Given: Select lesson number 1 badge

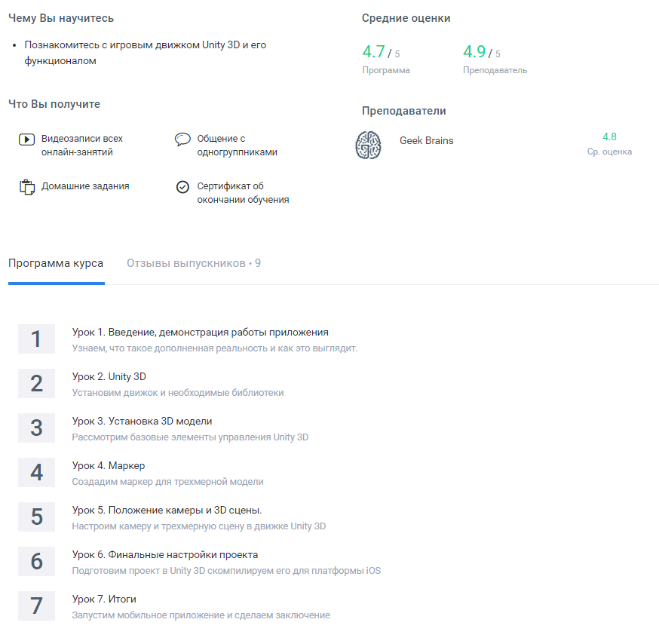Looking at the screenshot, I should (36, 339).
